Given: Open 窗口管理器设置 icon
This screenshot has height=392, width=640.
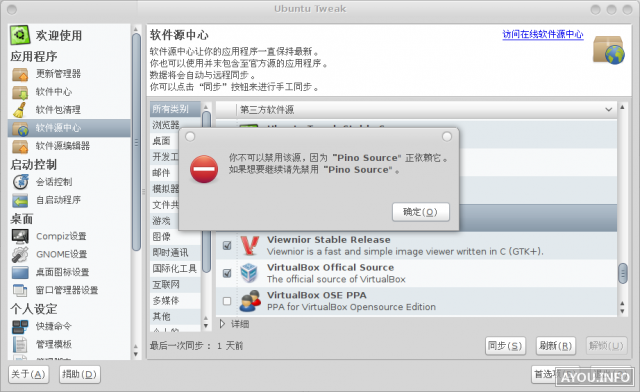Looking at the screenshot, I should pyautogui.click(x=20, y=290).
